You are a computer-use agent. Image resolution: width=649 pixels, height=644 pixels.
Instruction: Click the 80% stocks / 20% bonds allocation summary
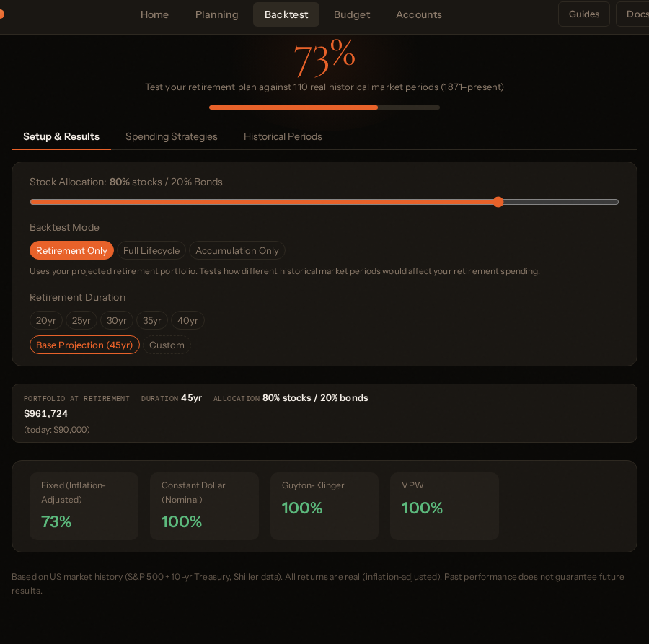315,398
